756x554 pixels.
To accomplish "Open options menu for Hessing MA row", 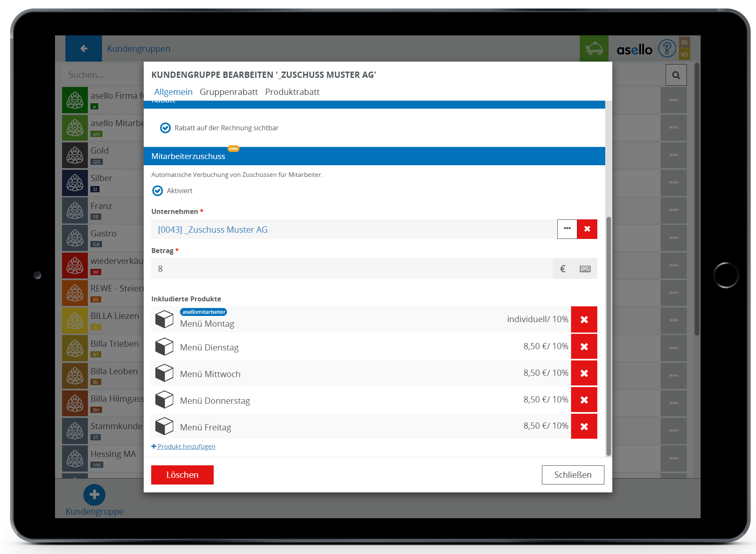I will 673,458.
